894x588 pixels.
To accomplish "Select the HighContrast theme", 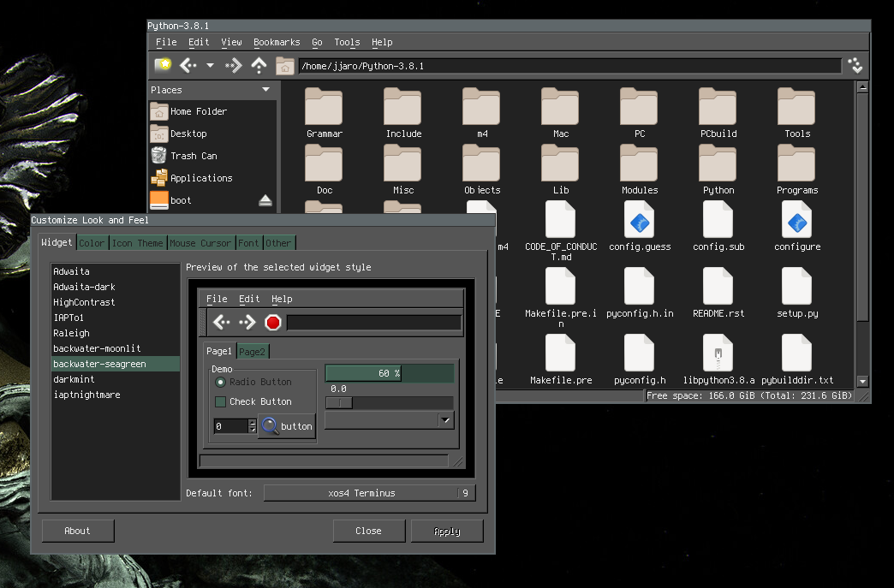I will (x=116, y=302).
